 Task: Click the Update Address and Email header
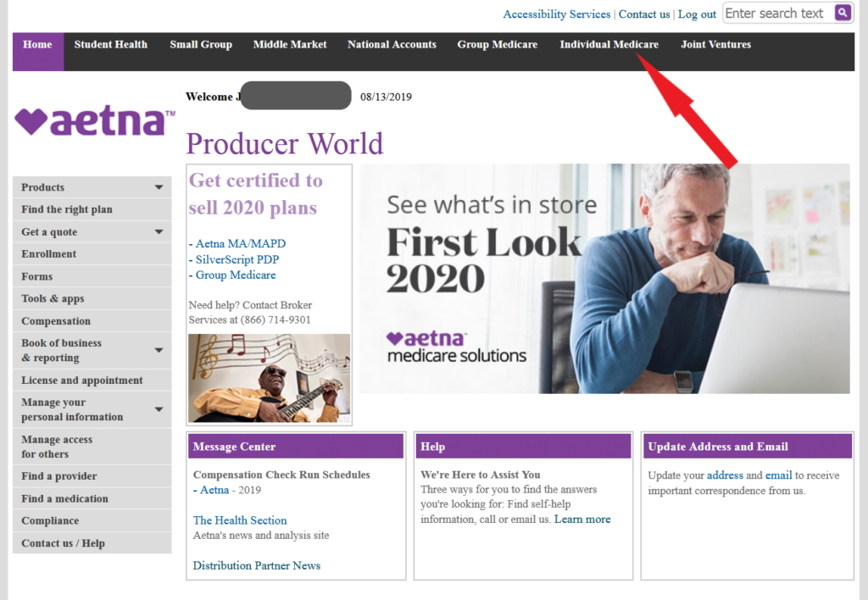click(x=748, y=447)
